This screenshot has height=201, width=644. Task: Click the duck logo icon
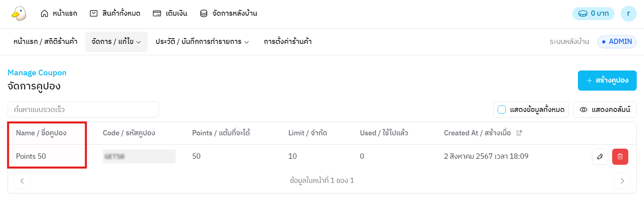(x=19, y=14)
